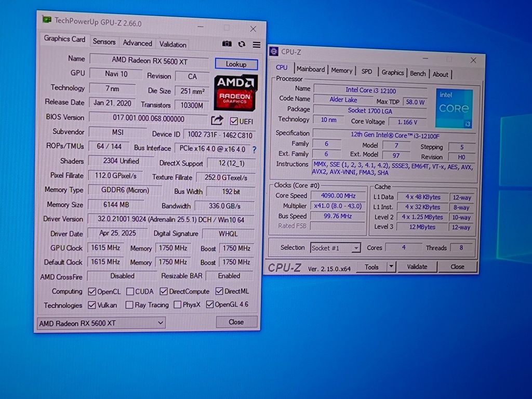Toggle the CUDA checkbox

(x=130, y=291)
